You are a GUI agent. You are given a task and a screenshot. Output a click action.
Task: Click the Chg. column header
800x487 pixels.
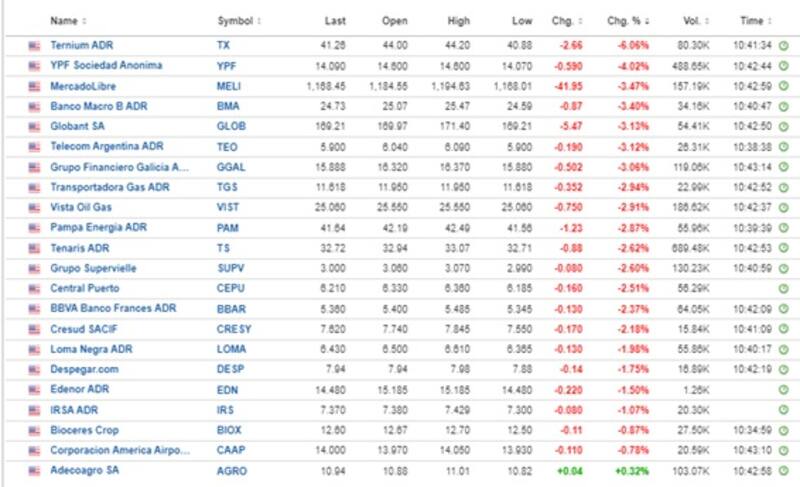click(562, 20)
